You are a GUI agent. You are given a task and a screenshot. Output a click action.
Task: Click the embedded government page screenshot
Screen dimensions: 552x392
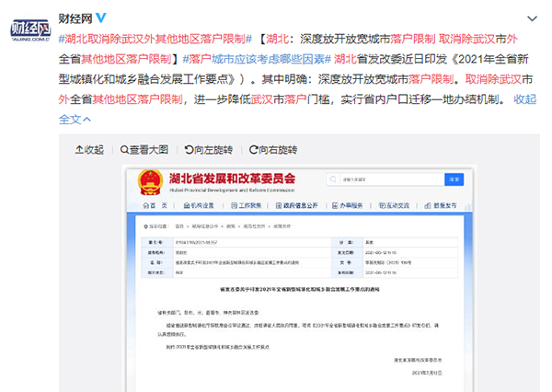pos(300,280)
